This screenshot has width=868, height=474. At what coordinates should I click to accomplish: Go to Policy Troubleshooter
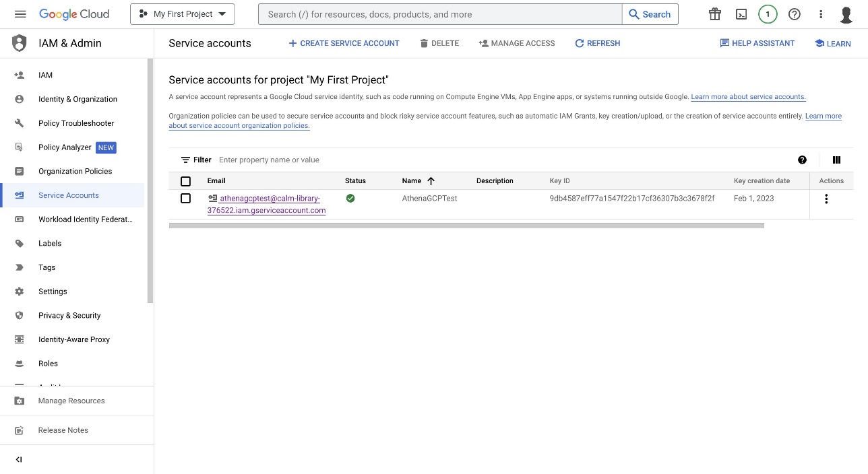(x=76, y=123)
